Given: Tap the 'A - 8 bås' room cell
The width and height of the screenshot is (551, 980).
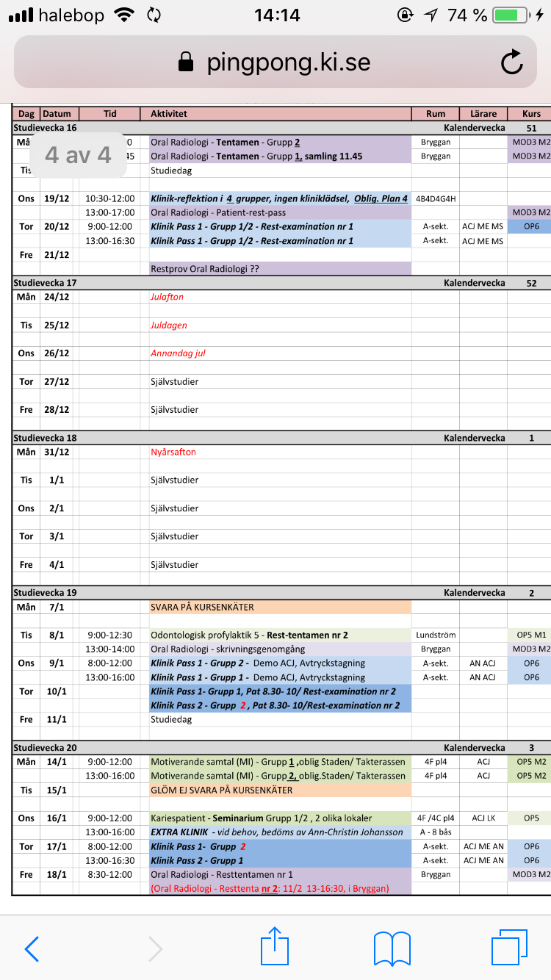Looking at the screenshot, I should 436,832.
